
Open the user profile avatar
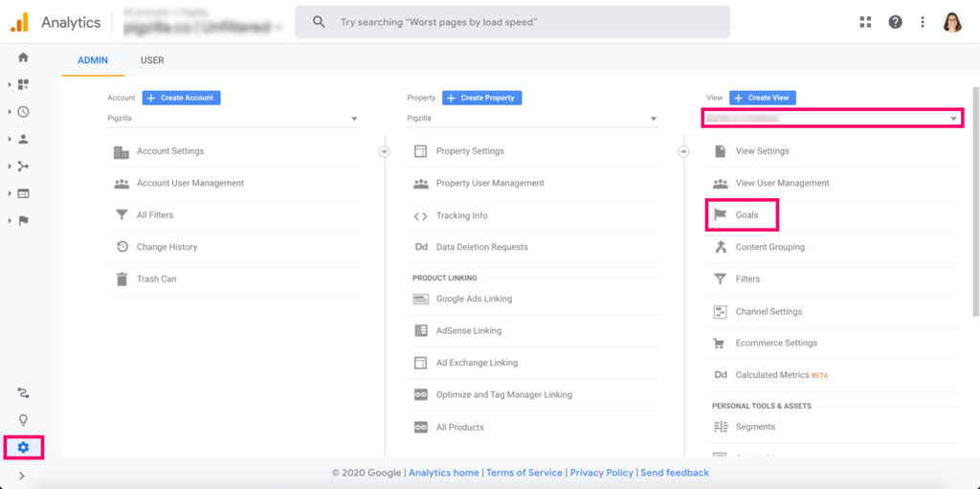pos(952,23)
